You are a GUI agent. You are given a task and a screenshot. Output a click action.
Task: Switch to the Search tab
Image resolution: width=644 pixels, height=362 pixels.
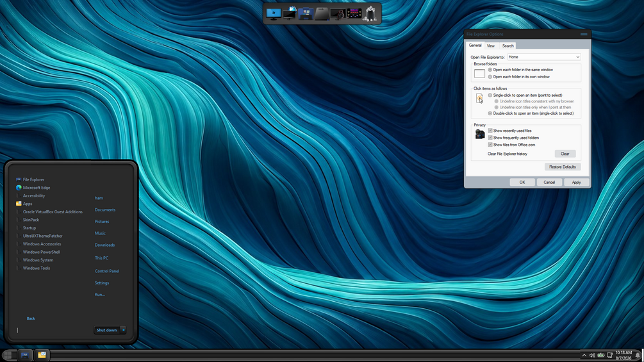(508, 46)
